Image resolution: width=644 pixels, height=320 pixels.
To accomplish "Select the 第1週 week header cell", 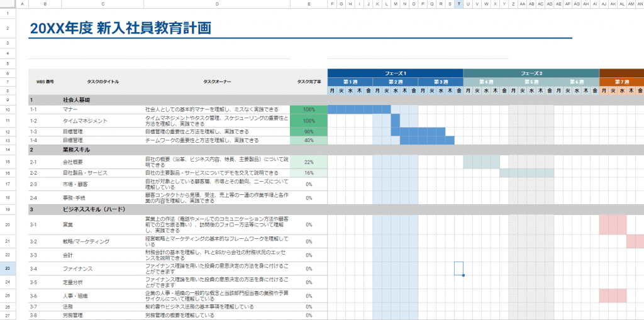I will pyautogui.click(x=350, y=82).
